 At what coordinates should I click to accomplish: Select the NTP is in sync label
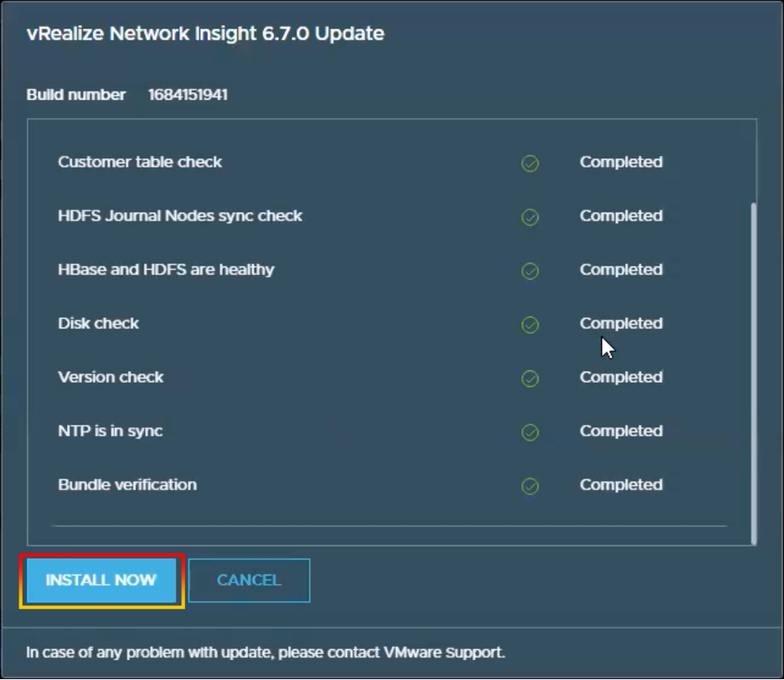click(x=111, y=431)
